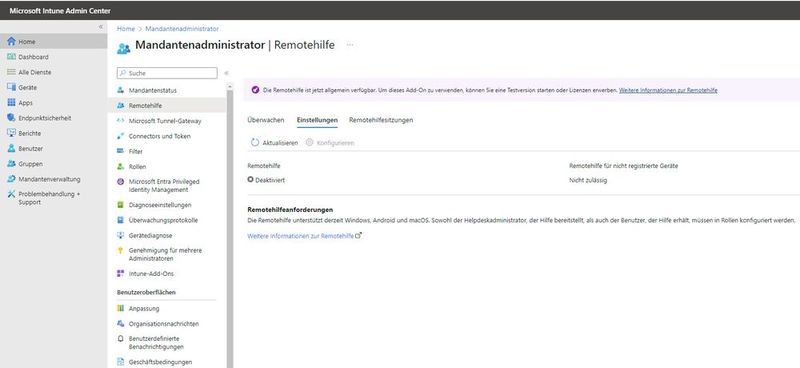Viewport: 800px width, 368px height.
Task: Click the Remotehilfeanforderungen heading
Action: pyautogui.click(x=290, y=210)
